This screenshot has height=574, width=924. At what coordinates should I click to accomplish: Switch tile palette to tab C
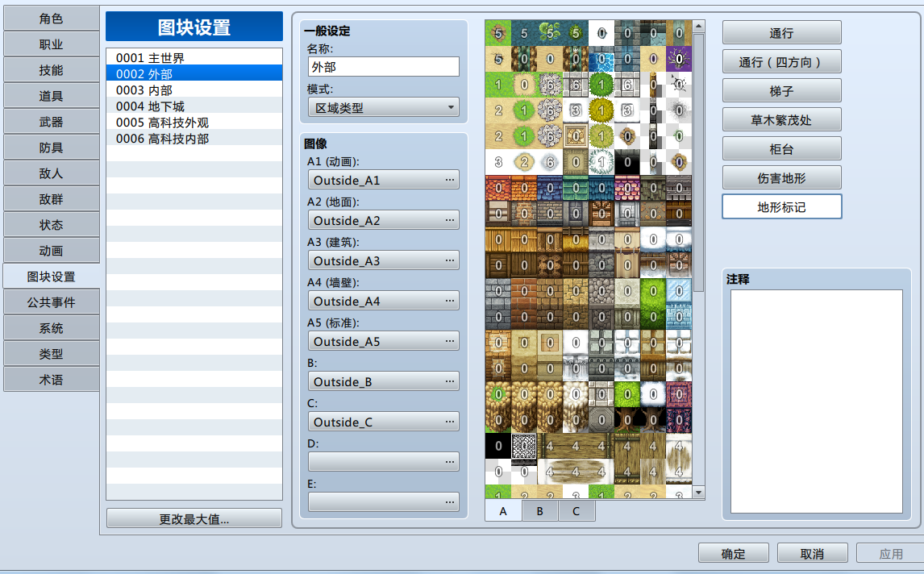576,511
